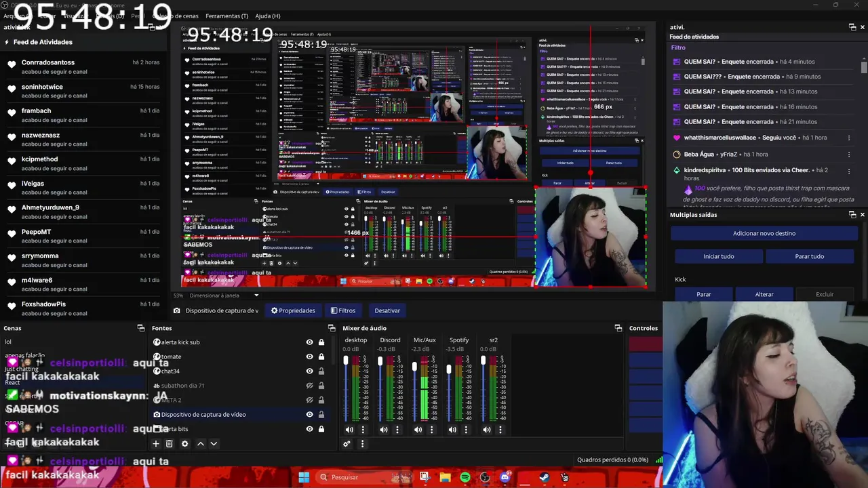Add a new source with plus icon
The width and height of the screenshot is (868, 488).
155,444
